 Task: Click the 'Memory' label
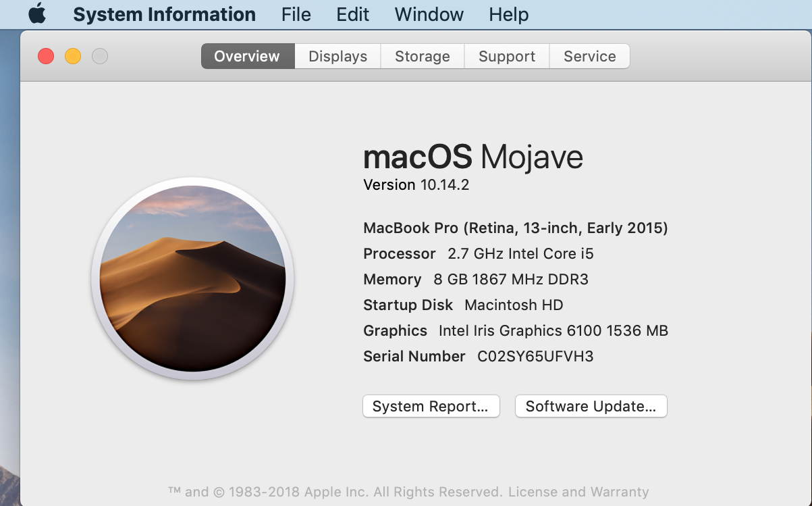point(392,280)
